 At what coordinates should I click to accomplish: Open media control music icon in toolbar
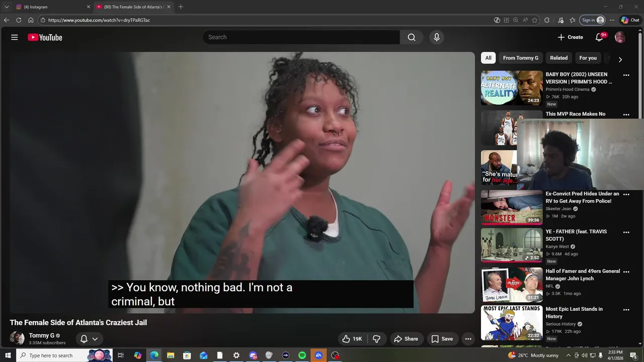(560, 20)
